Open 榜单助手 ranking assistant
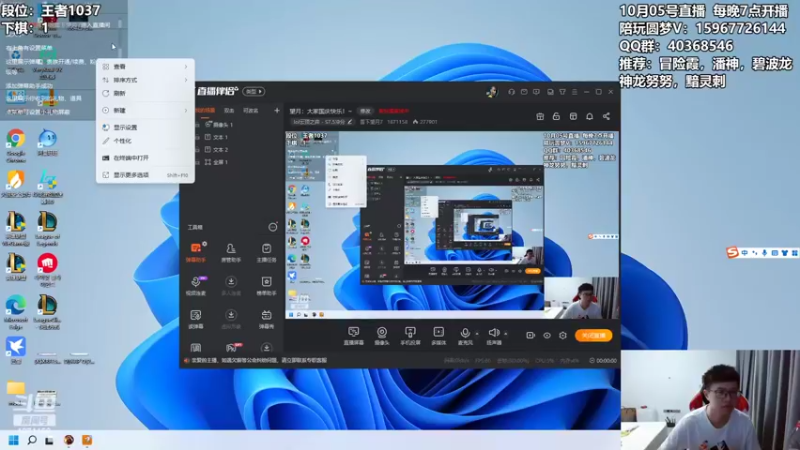Image resolution: width=800 pixels, height=450 pixels. click(266, 286)
